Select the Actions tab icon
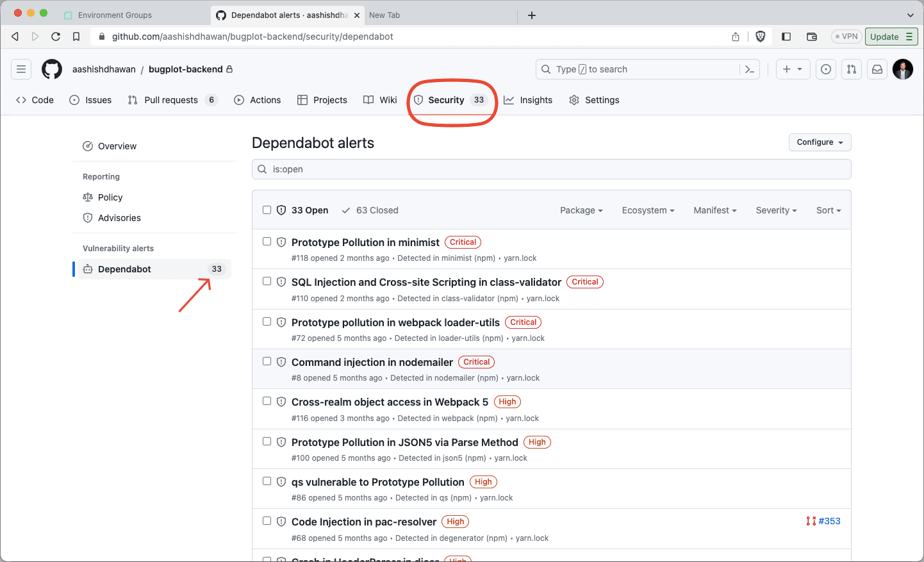The image size is (924, 562). [x=238, y=100]
